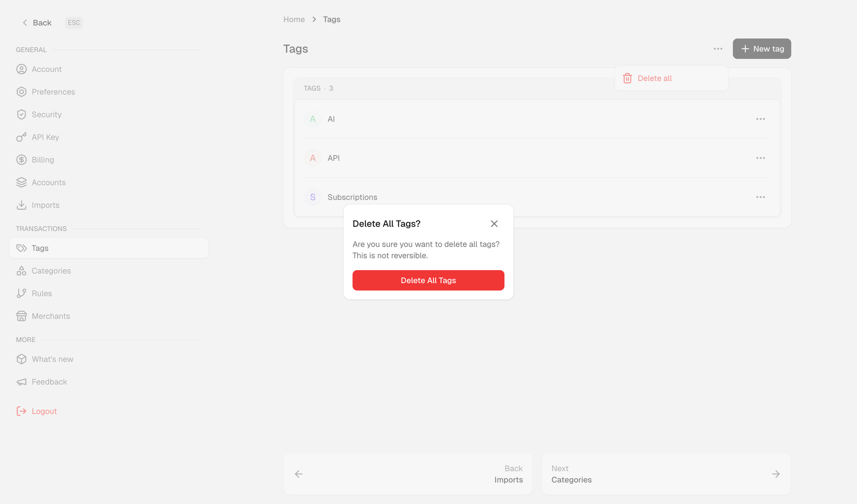857x504 pixels.
Task: Open the Tags page options ellipsis menu
Action: (718, 49)
